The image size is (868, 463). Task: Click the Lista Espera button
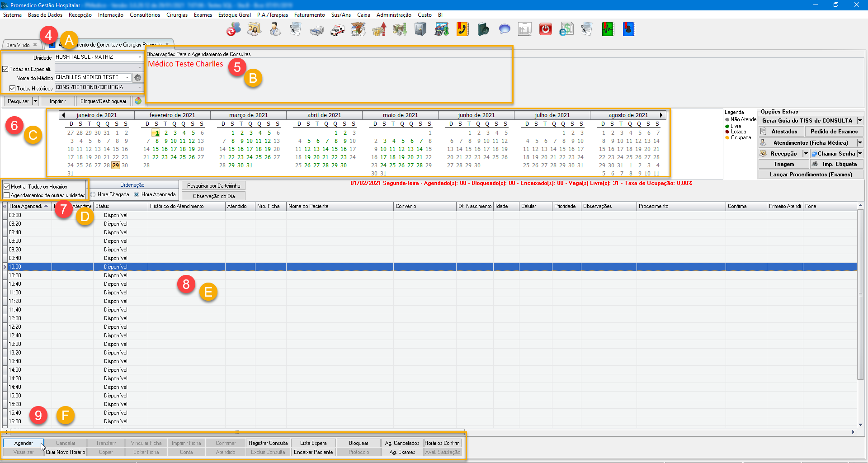coord(313,443)
